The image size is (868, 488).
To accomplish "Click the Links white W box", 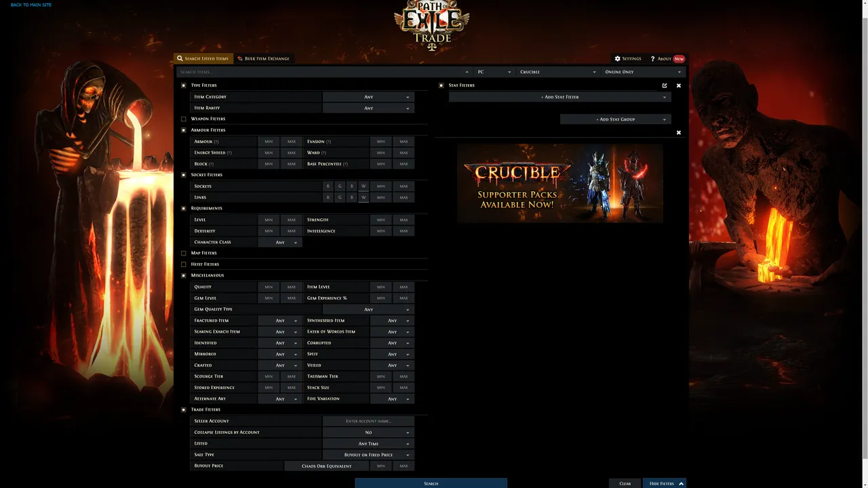I will click(363, 197).
